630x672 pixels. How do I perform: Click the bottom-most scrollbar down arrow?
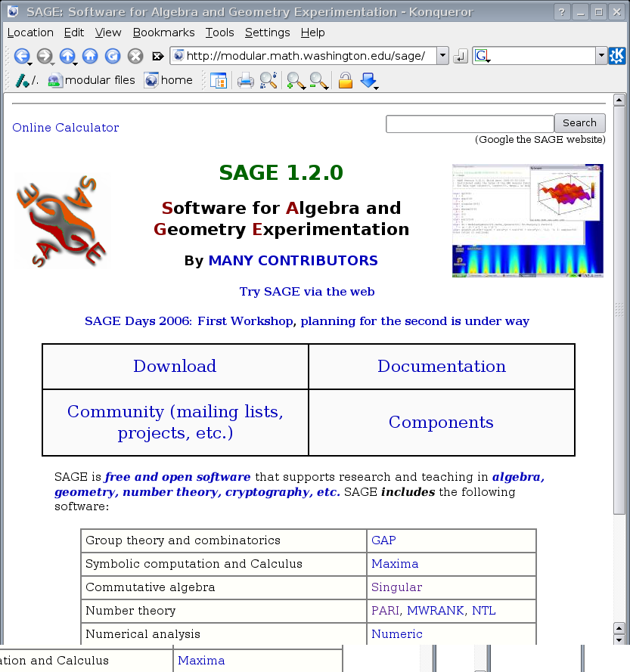coord(619,639)
